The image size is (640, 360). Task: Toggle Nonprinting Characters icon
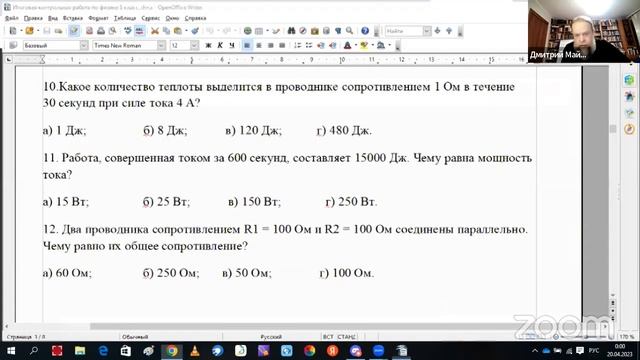338,31
